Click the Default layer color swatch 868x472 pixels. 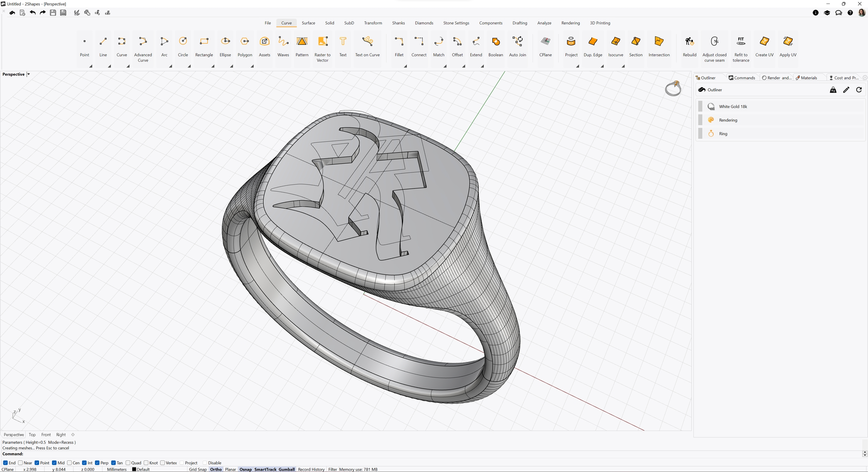click(x=134, y=469)
